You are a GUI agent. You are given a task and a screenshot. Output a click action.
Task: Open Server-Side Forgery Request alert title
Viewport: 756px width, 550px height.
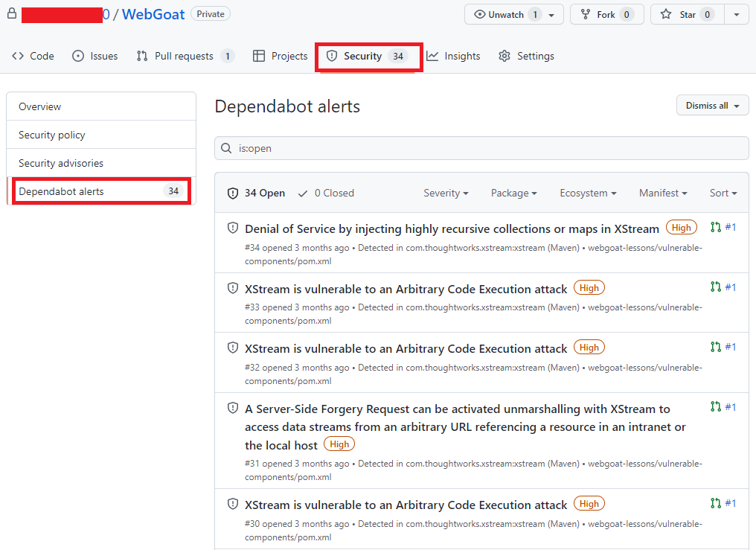pyautogui.click(x=465, y=427)
